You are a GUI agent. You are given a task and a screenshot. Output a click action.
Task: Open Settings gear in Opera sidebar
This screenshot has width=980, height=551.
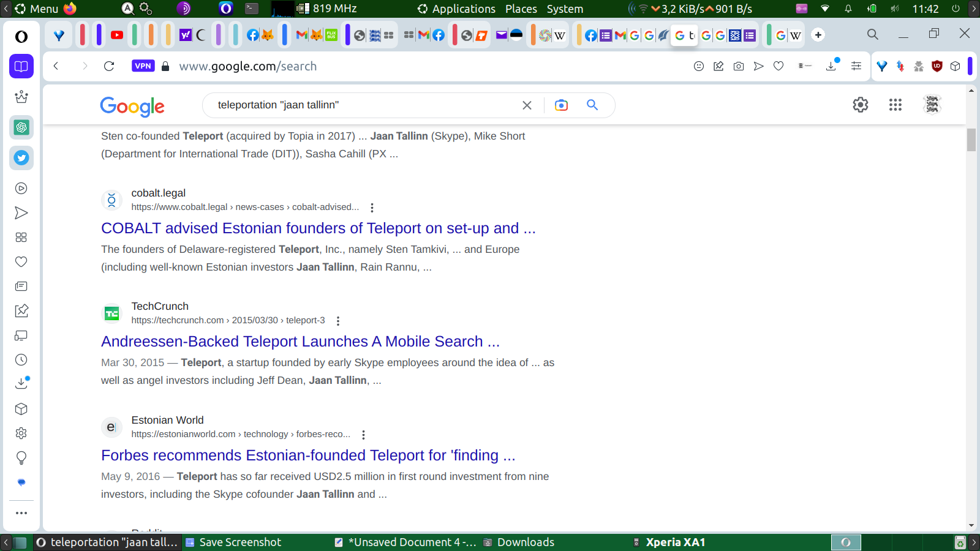pos(21,433)
